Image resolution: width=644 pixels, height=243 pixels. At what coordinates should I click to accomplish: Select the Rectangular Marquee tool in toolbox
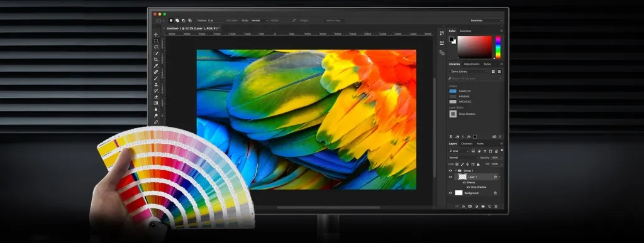click(x=156, y=41)
